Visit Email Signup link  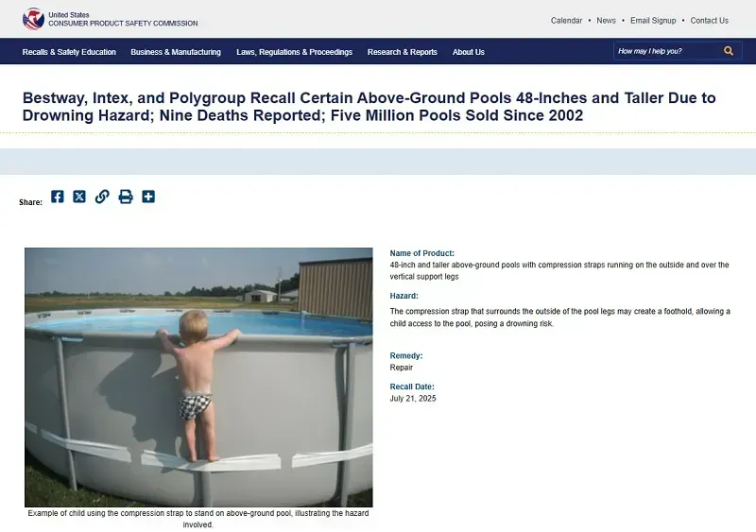coord(653,20)
